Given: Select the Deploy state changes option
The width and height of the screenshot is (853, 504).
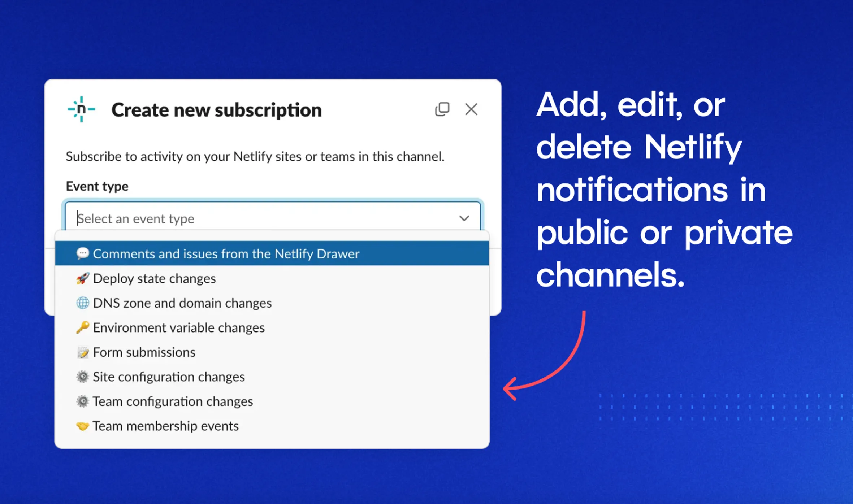Looking at the screenshot, I should tap(154, 278).
